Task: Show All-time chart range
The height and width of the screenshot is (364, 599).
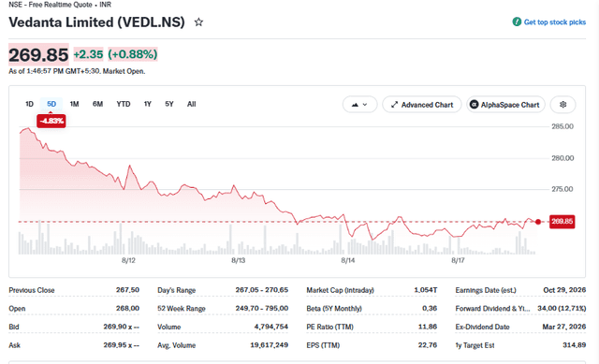Action: (x=191, y=104)
